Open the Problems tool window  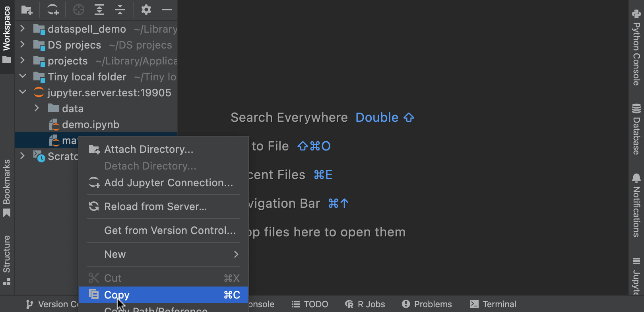point(427,304)
